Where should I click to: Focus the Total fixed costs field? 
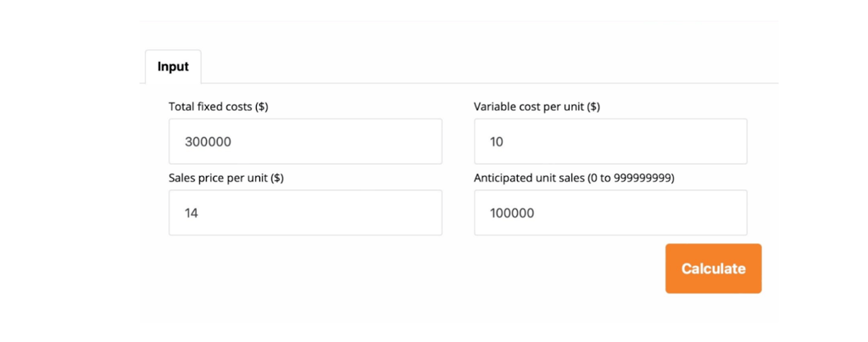click(x=305, y=141)
